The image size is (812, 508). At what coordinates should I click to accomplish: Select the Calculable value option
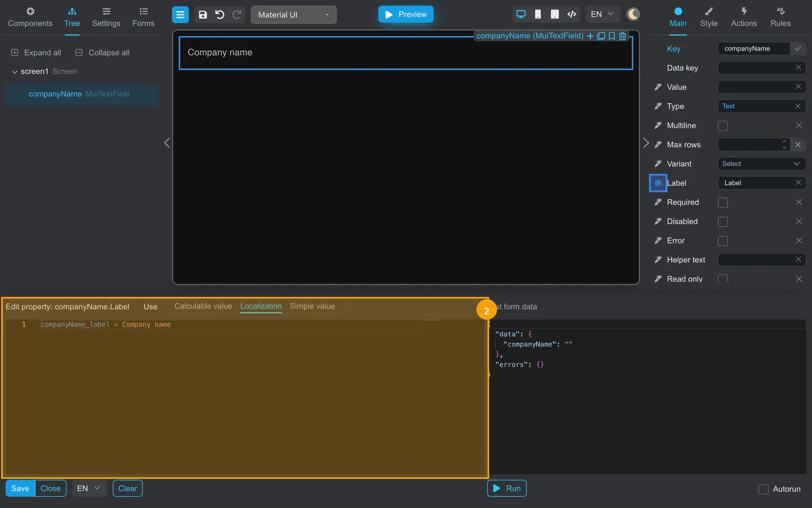[203, 306]
